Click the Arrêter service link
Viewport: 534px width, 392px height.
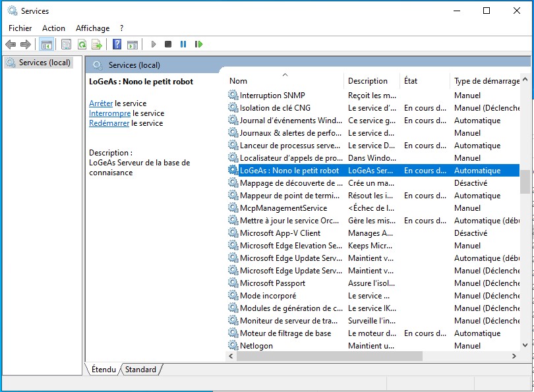pos(101,103)
